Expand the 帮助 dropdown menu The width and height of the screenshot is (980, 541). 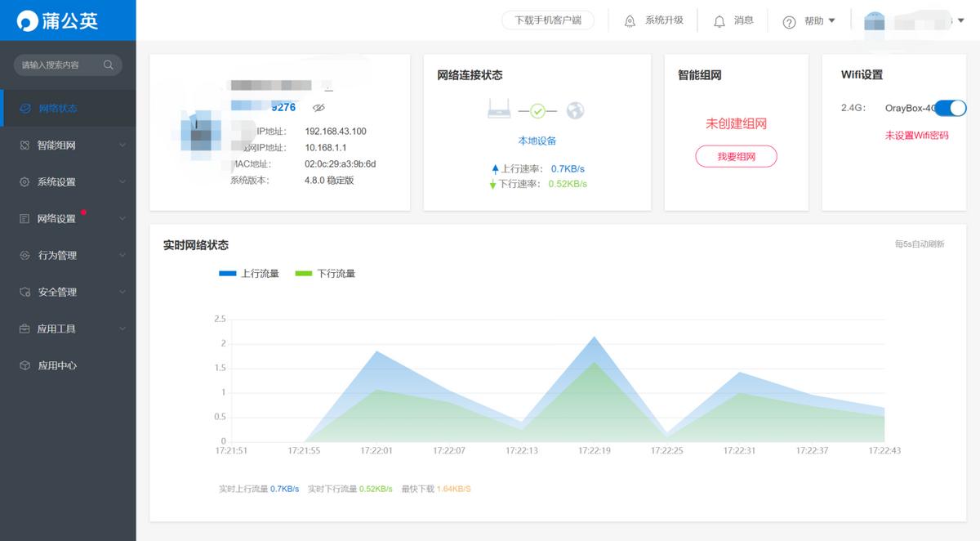point(809,20)
